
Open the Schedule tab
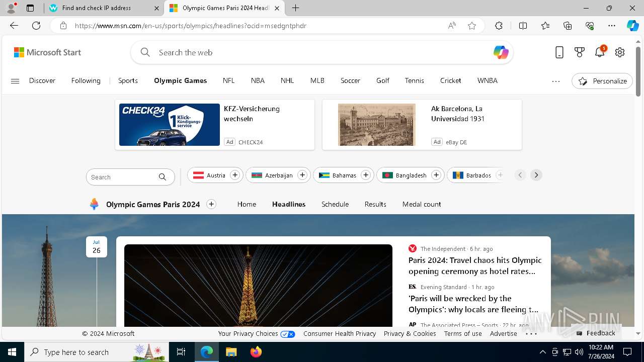(x=335, y=204)
